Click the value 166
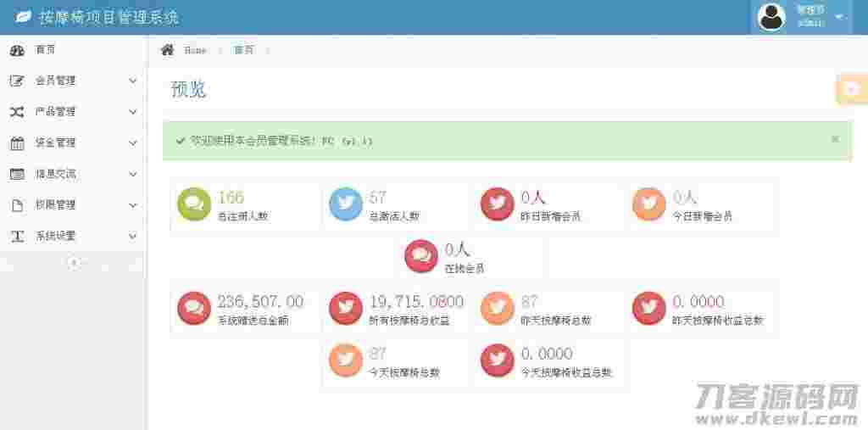Viewport: 868px width, 430px height. click(231, 197)
